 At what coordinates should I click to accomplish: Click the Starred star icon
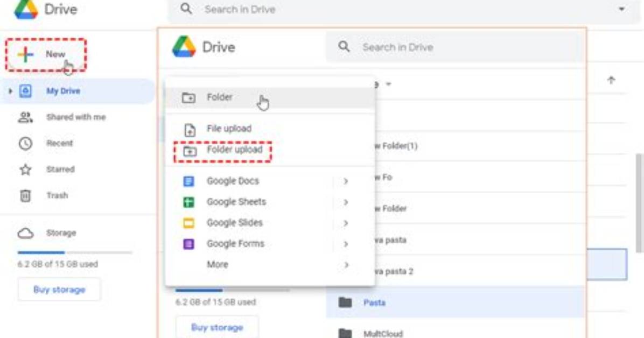[25, 170]
